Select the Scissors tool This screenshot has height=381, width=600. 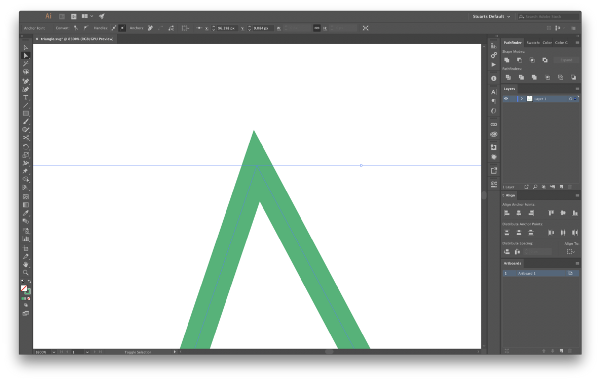point(26,138)
